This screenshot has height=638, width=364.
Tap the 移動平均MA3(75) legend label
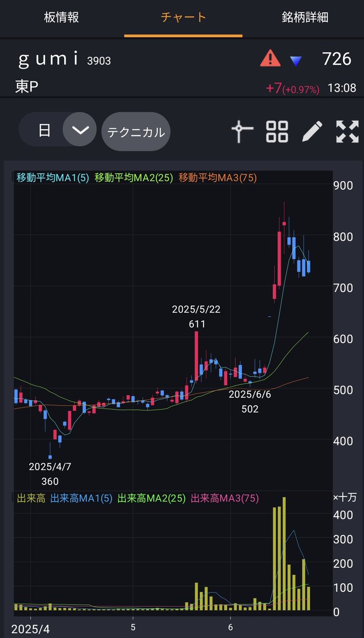(x=218, y=178)
